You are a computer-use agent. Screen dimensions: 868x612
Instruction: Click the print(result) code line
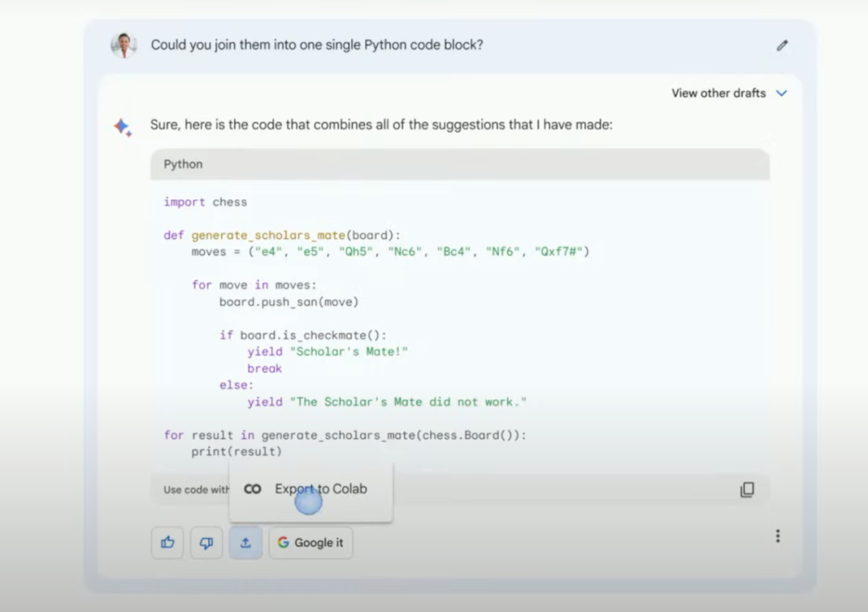pyautogui.click(x=236, y=452)
